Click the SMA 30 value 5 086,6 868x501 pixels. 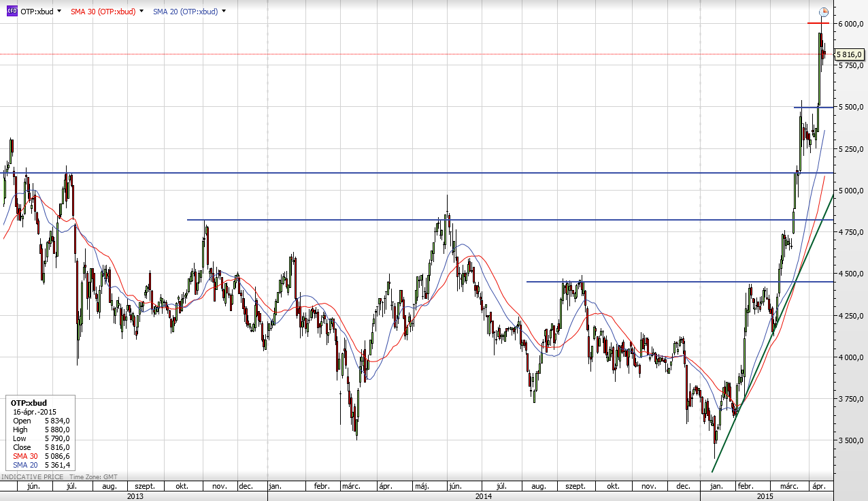click(x=58, y=456)
